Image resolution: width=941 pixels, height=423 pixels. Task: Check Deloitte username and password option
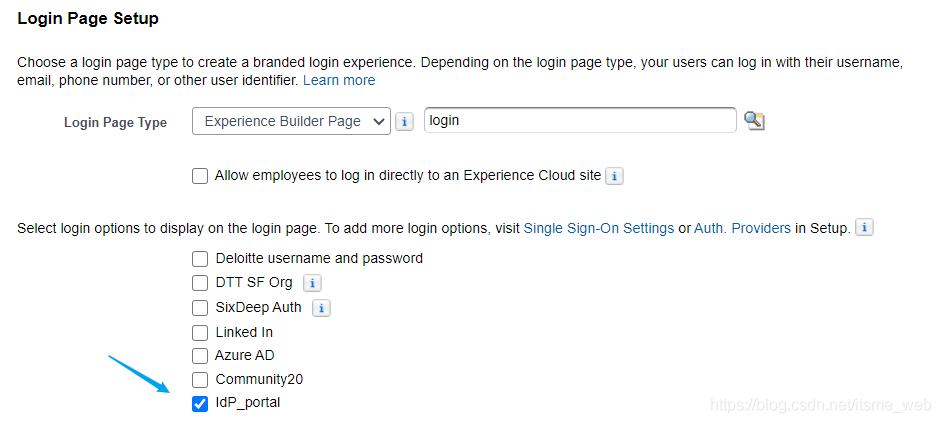point(200,258)
